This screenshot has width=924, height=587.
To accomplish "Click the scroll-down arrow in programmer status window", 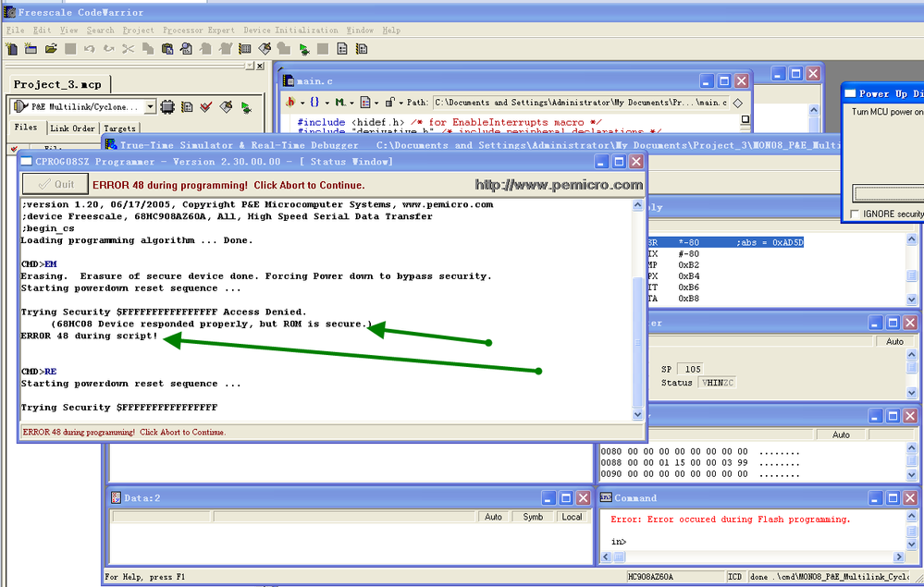I will pos(637,414).
